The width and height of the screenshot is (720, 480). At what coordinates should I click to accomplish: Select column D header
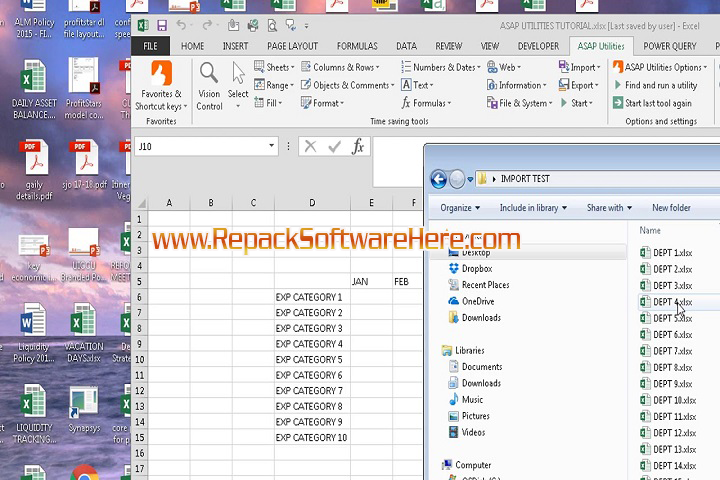[312, 203]
